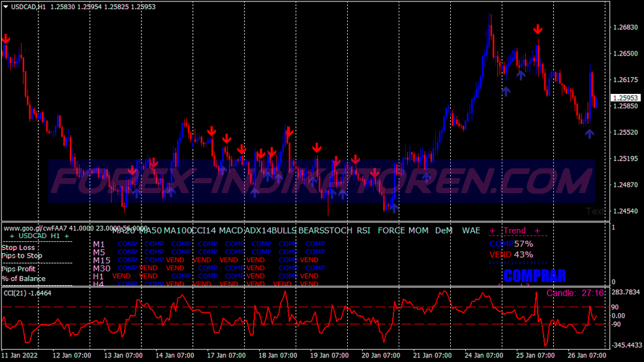Click the Stop Loss label
The width and height of the screenshot is (644, 362).
18,247
